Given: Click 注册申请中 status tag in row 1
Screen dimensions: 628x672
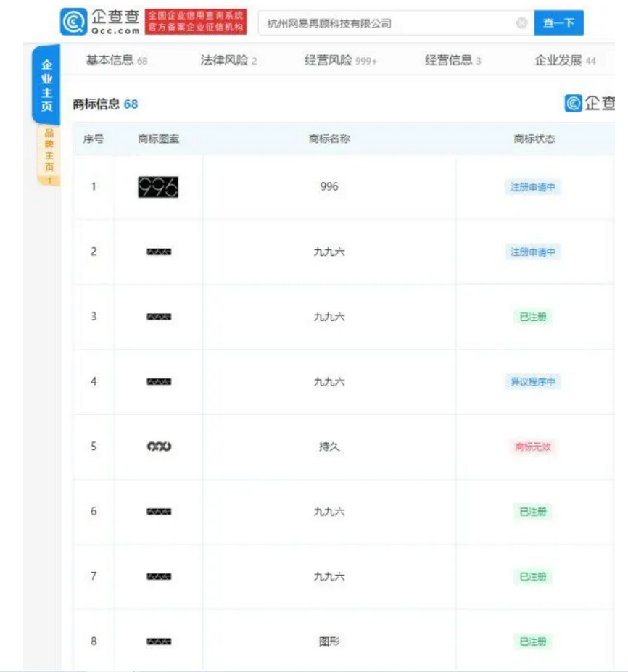Looking at the screenshot, I should pyautogui.click(x=533, y=187).
